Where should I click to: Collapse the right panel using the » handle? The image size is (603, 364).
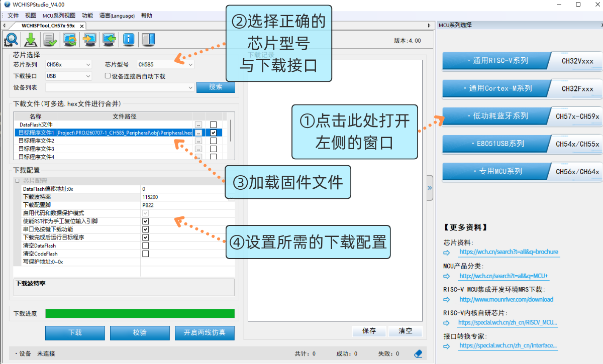[x=430, y=188]
